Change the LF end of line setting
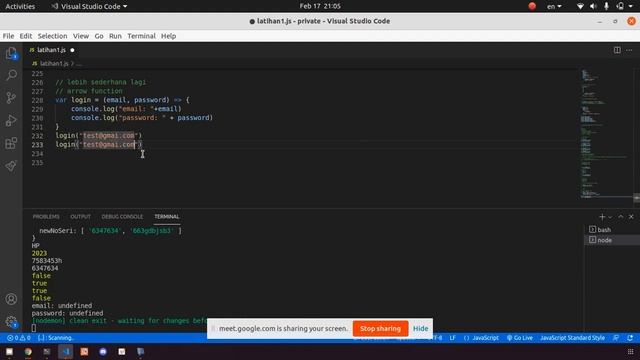 click(452, 338)
